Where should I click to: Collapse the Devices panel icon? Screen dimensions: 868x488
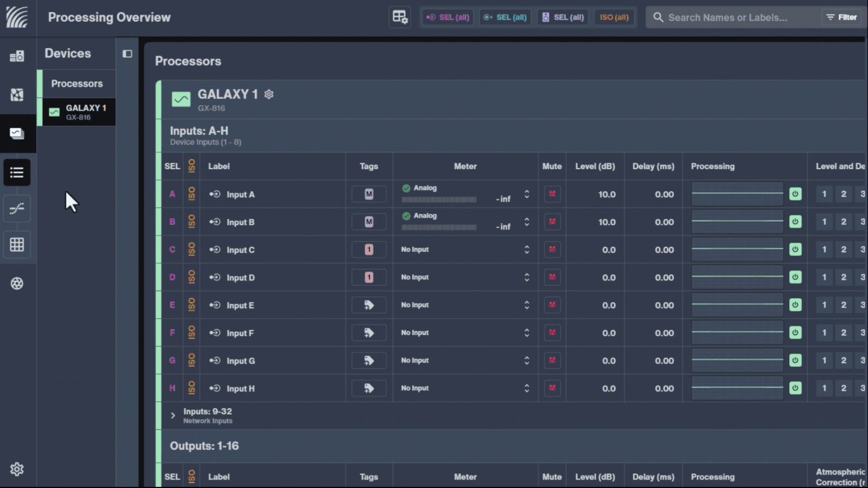click(127, 54)
